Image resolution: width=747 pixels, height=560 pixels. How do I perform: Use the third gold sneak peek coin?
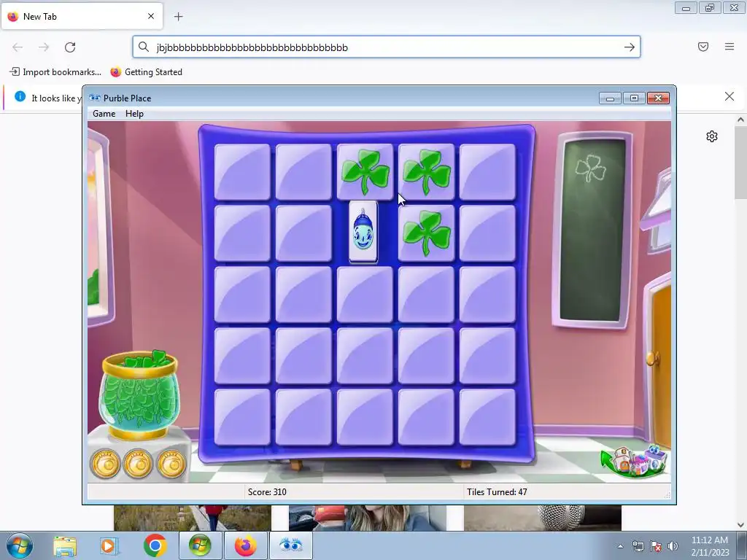pyautogui.click(x=171, y=463)
